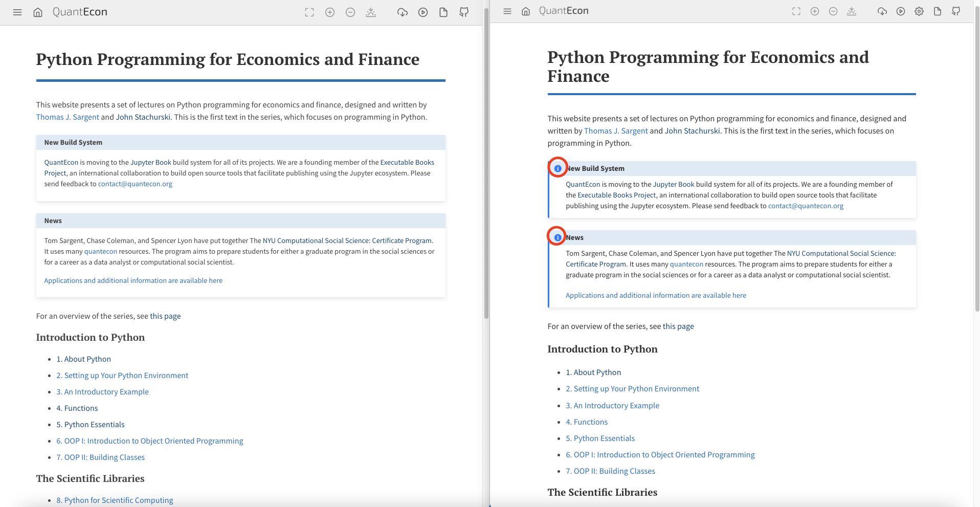Screen dimensions: 980x507
Task: Open '1. About Python' in right pane
Action: [593, 372]
